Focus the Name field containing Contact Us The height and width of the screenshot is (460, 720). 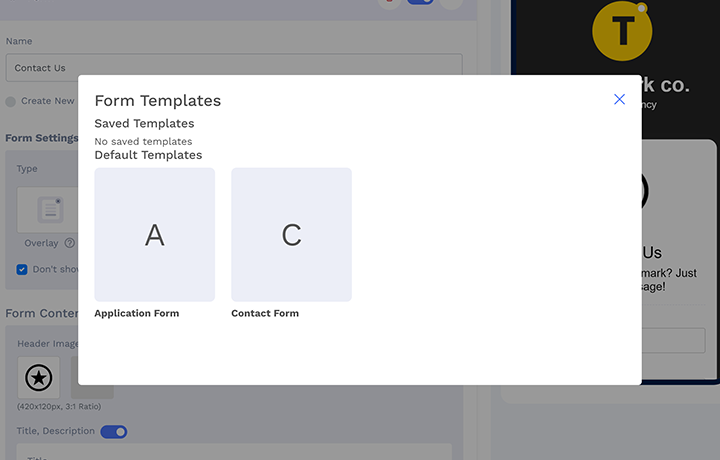pos(234,68)
